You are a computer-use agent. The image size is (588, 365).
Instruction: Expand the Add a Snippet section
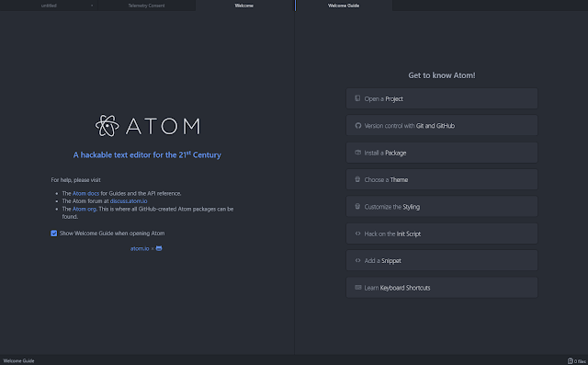442,261
